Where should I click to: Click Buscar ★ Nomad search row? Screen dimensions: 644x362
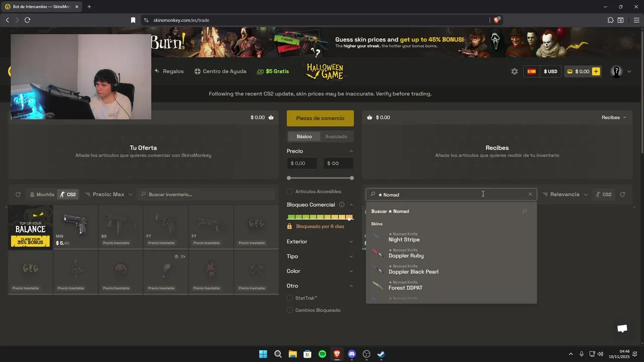(x=451, y=211)
